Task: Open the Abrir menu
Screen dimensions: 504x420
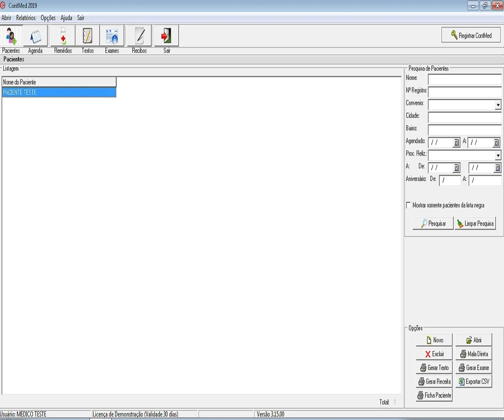Action: pyautogui.click(x=6, y=18)
